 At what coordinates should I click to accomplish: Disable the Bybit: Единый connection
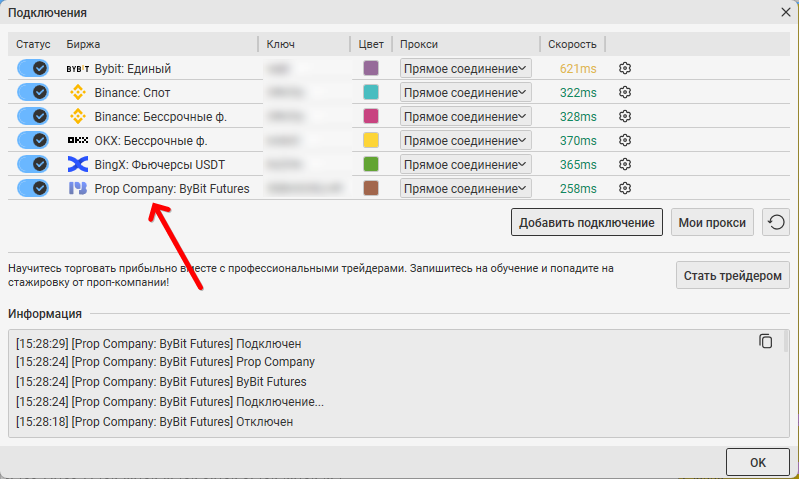33,68
